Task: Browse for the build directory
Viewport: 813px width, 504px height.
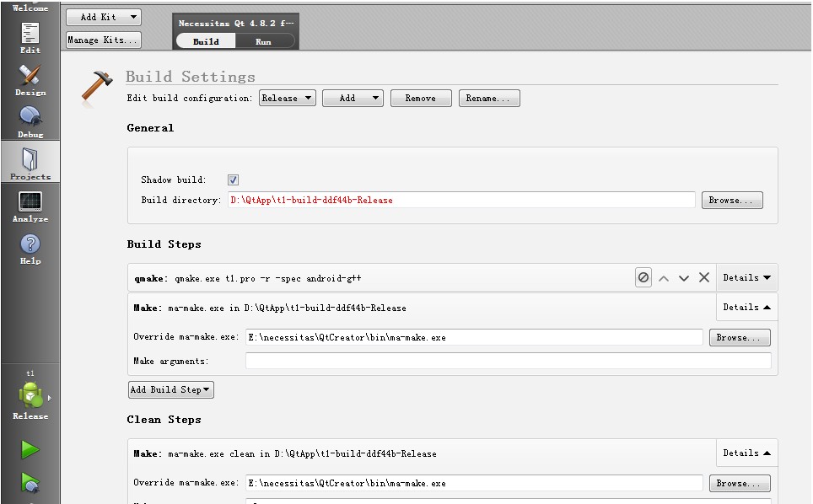Action: click(731, 200)
